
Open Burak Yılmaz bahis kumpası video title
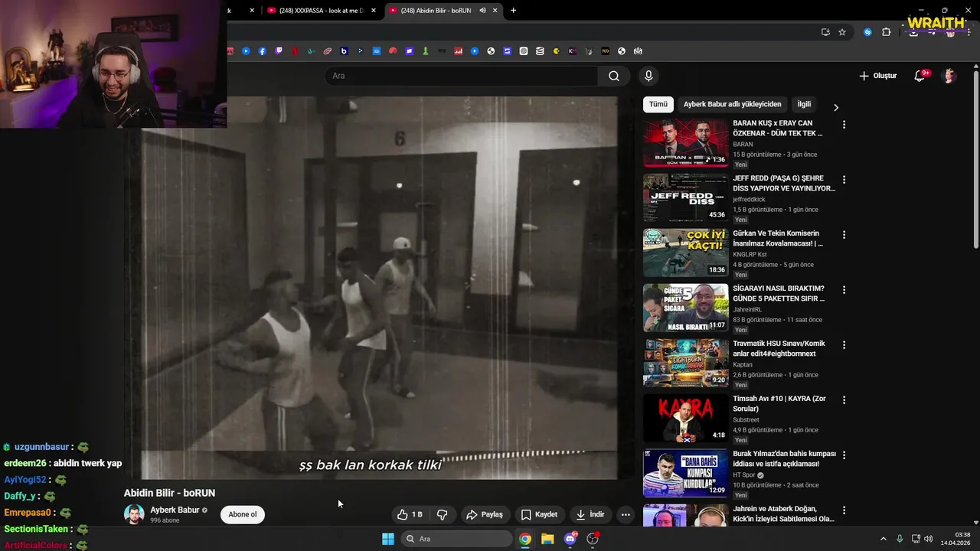pos(784,458)
